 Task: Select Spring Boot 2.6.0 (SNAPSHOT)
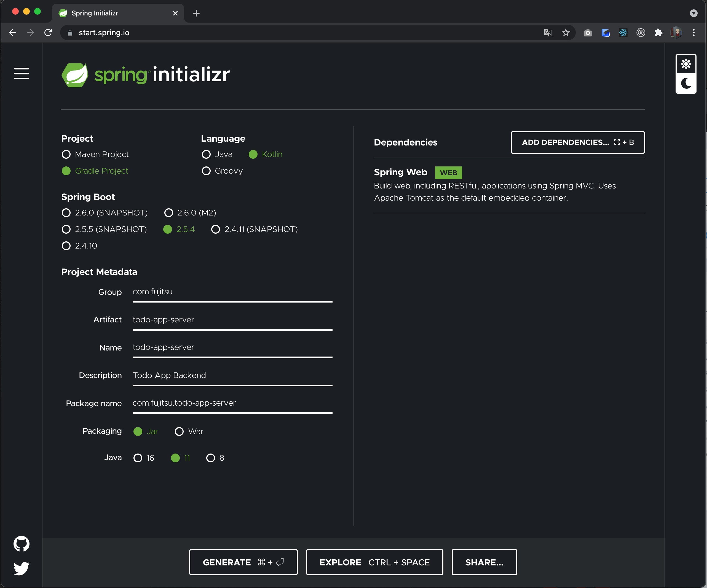pos(105,213)
